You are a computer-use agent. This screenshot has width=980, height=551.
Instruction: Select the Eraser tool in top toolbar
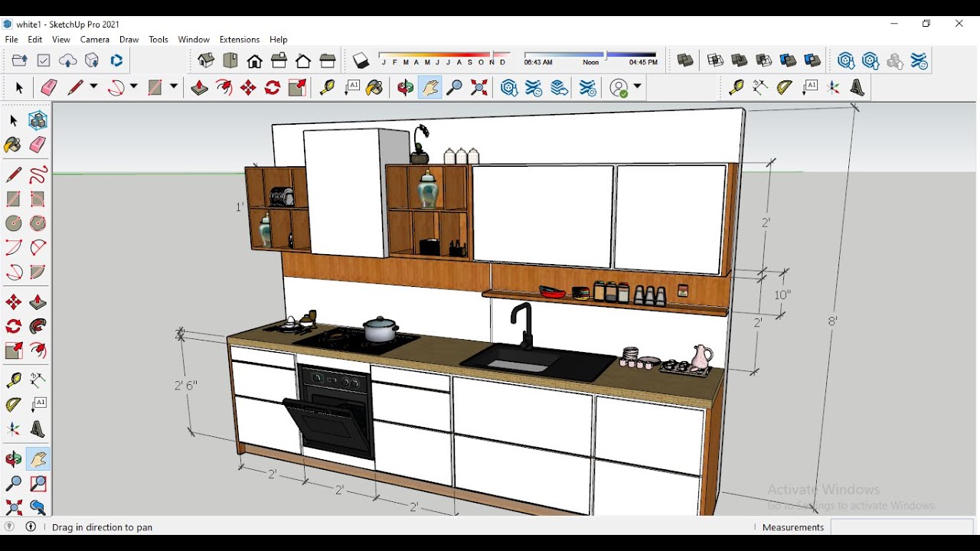pyautogui.click(x=49, y=88)
